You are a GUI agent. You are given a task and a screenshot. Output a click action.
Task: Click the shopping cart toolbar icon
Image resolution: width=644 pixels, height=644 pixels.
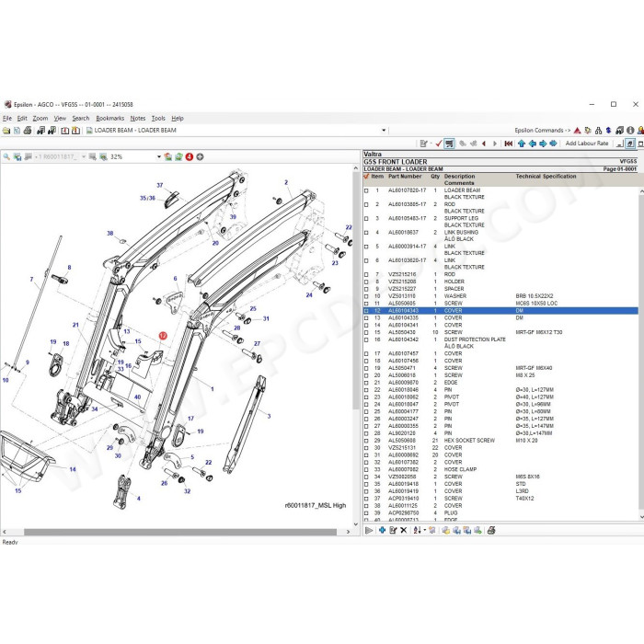tap(449, 144)
